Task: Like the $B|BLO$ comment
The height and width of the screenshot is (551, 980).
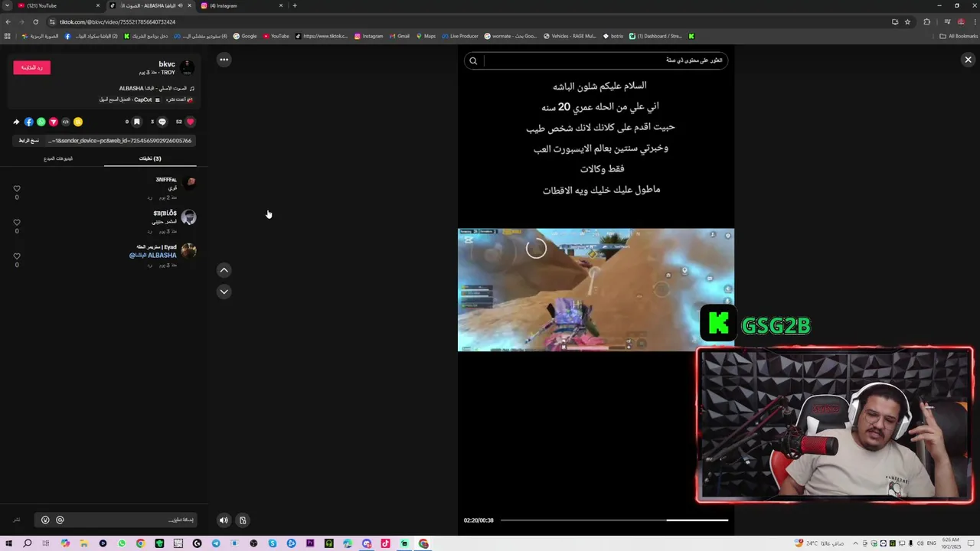Action: coord(17,223)
